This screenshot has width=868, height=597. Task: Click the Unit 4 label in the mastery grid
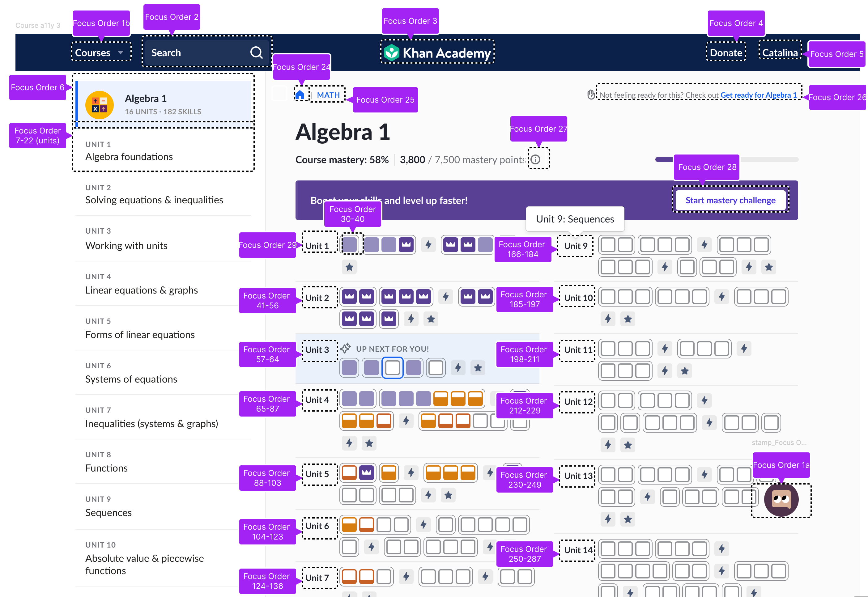pyautogui.click(x=317, y=400)
